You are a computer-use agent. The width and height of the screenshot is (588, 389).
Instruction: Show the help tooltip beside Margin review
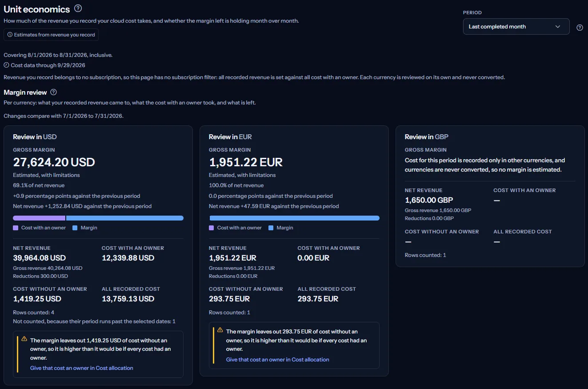point(54,92)
